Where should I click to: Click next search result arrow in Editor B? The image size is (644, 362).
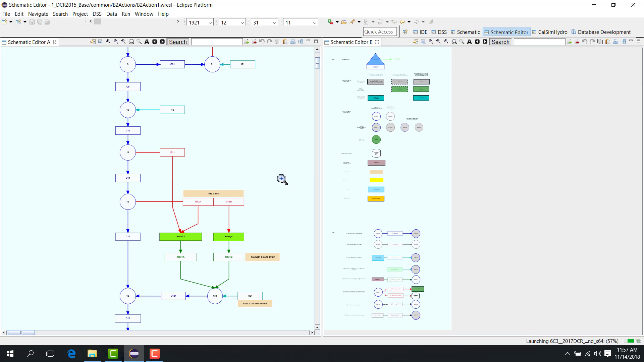click(x=485, y=42)
